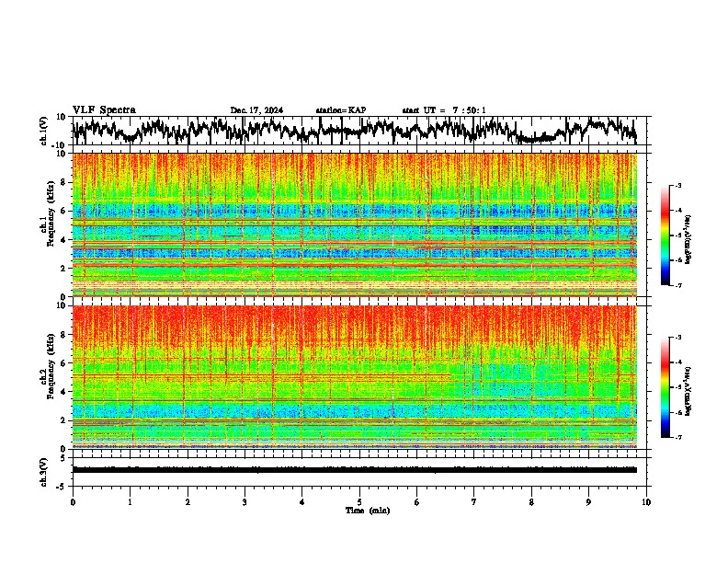728x563 pixels.
Task: Click time axis tick label "0"
Action: click(x=73, y=502)
